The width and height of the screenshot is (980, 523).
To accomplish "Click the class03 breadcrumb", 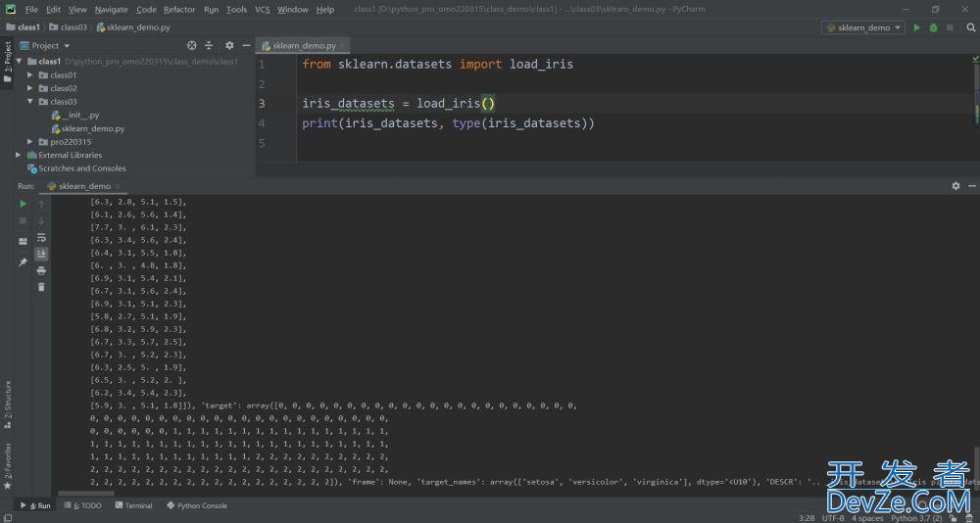I will click(x=69, y=27).
